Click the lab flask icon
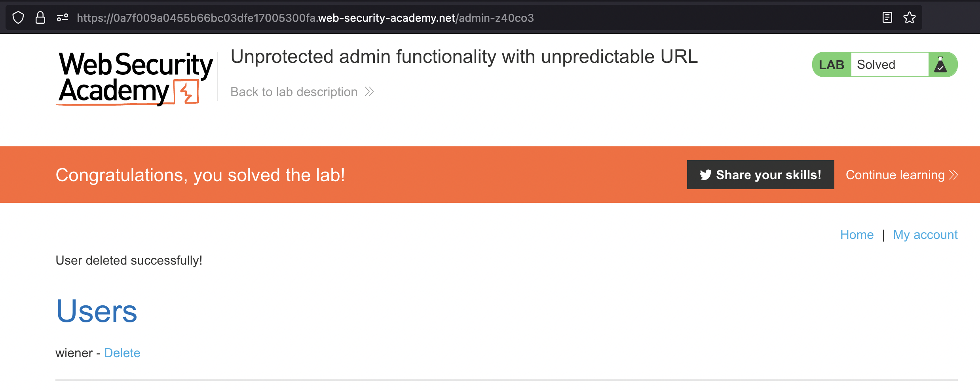Screen dimensions: 980x390 (x=940, y=64)
